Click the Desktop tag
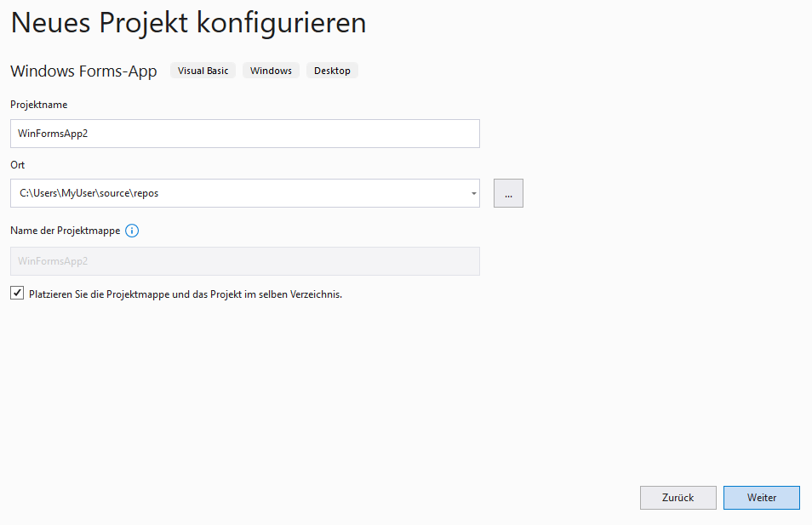The width and height of the screenshot is (812, 525). (332, 71)
